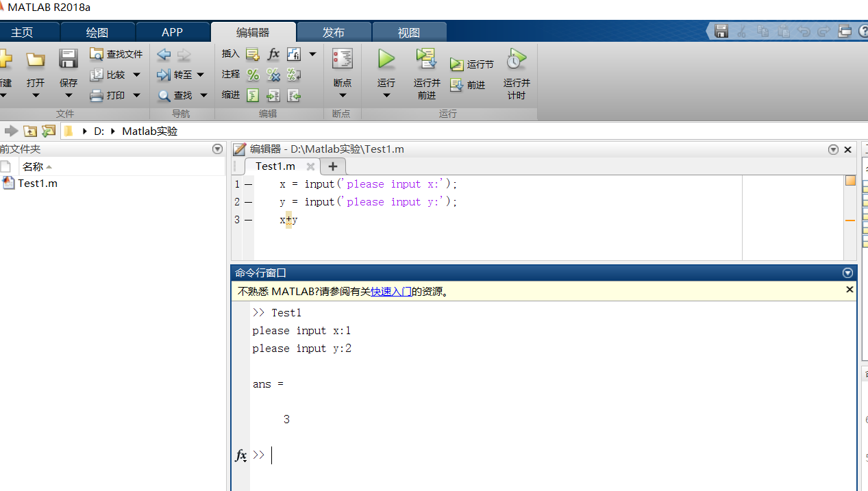
Task: Click Find Files (查找文件) in the ribbon
Action: tap(116, 54)
